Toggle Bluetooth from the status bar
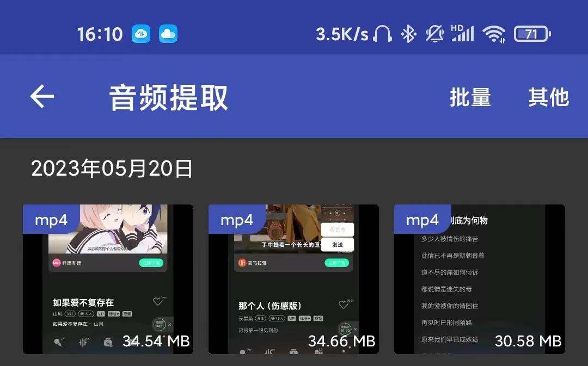588x366 pixels. [x=409, y=33]
